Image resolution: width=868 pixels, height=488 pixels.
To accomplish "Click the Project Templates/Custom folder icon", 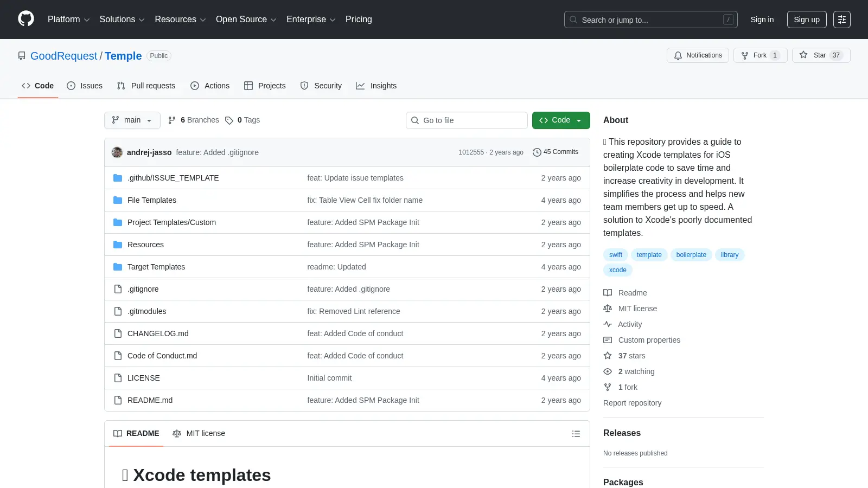I will 118,222.
